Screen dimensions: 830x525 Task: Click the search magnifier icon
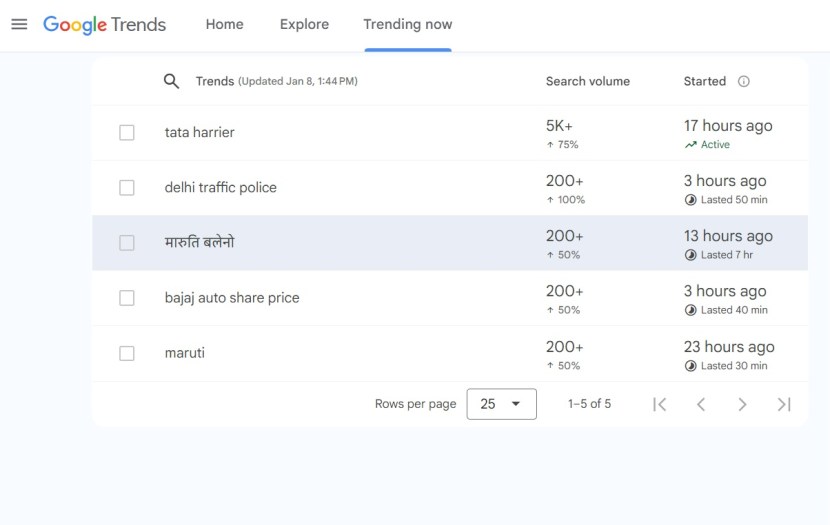(171, 81)
